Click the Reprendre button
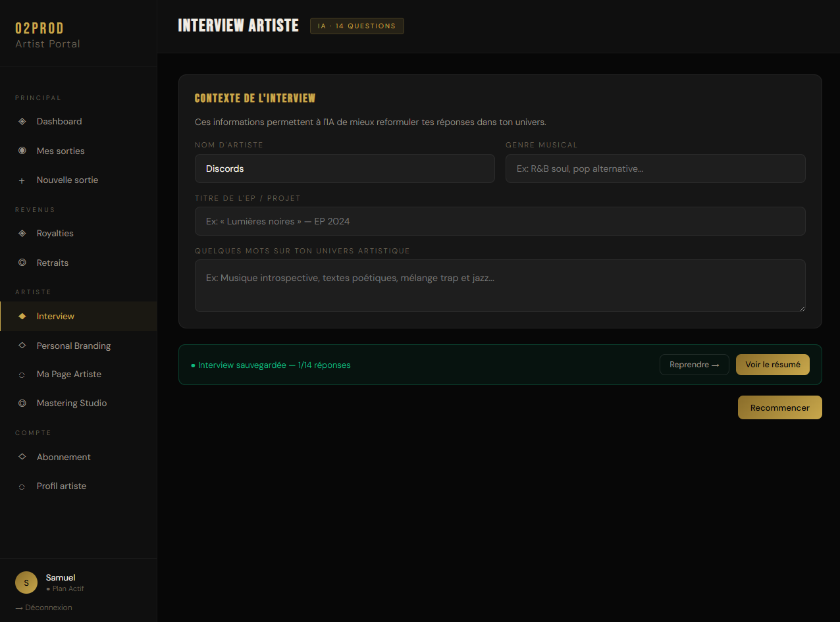Viewport: 840px width, 622px height. coord(695,365)
